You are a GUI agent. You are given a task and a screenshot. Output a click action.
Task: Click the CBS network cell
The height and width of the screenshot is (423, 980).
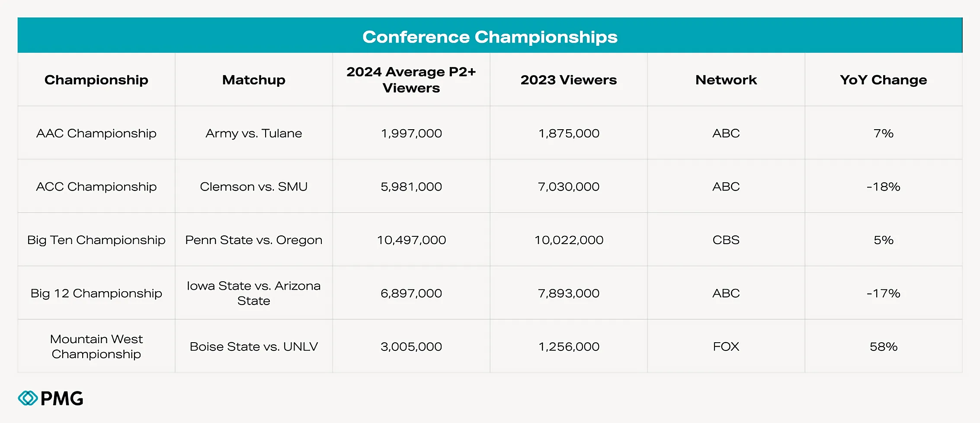(726, 240)
